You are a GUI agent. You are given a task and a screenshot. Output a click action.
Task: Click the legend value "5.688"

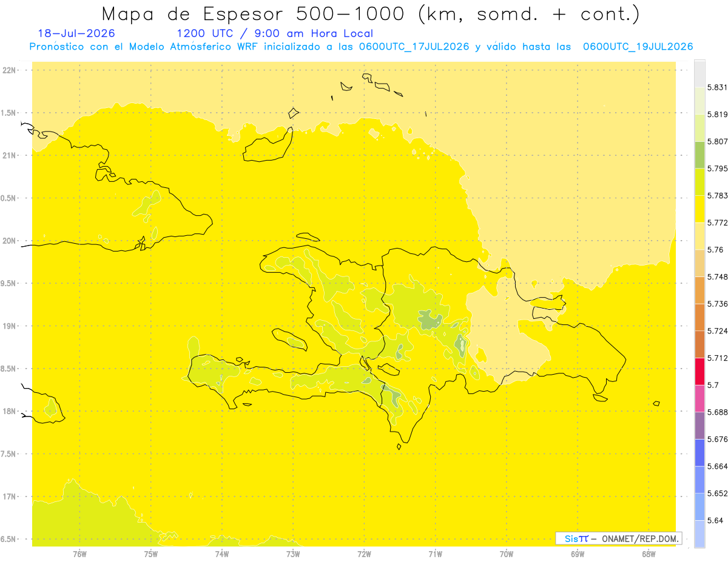click(x=717, y=412)
